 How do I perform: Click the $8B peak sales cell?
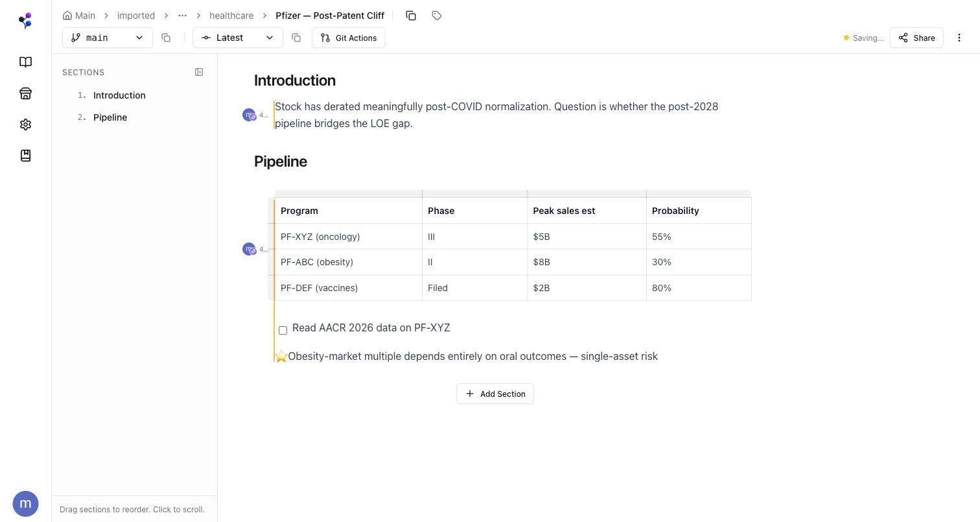(587, 262)
